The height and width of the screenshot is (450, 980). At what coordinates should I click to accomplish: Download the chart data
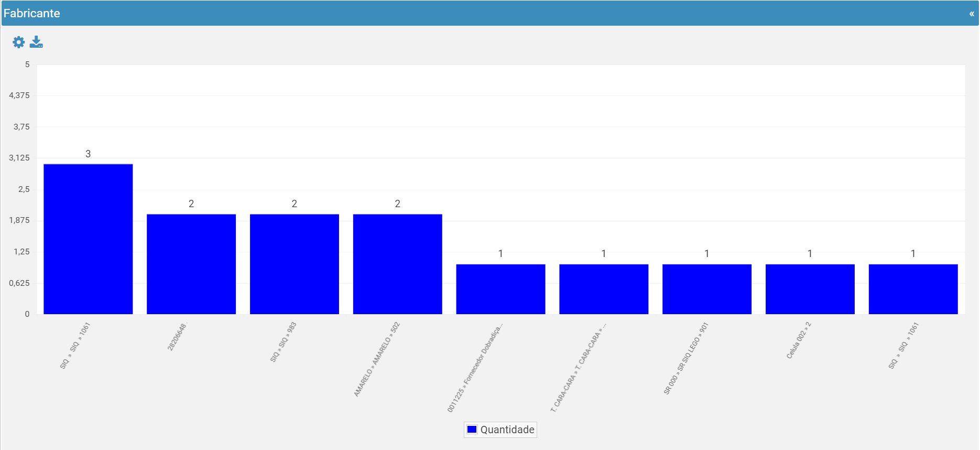36,42
